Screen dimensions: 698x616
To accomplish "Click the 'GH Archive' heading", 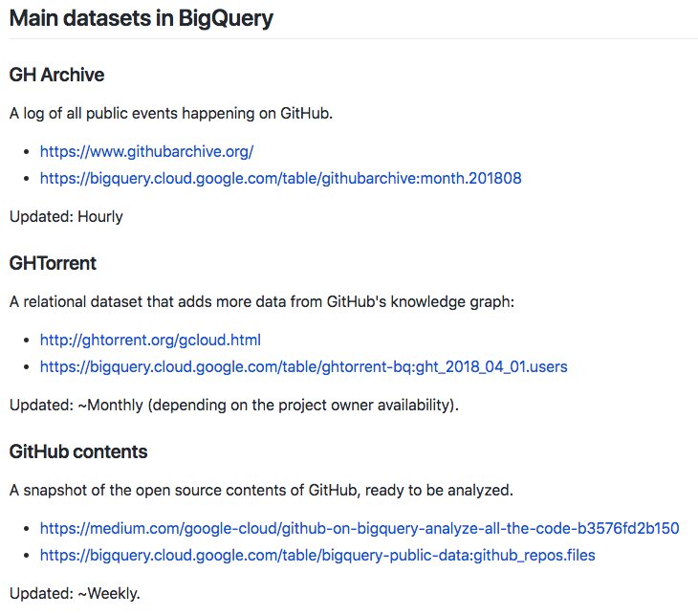I will point(56,75).
